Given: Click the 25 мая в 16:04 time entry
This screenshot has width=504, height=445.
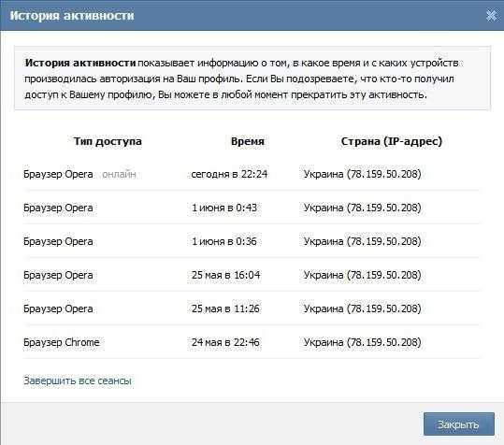Looking at the screenshot, I should point(226,275).
